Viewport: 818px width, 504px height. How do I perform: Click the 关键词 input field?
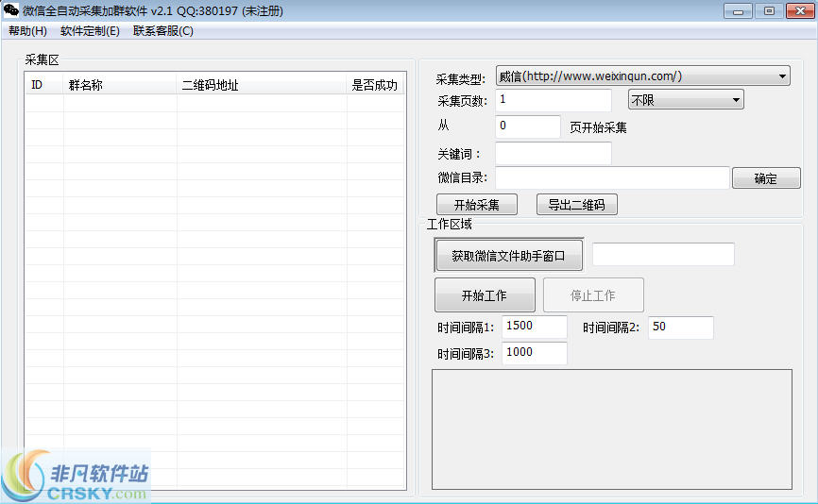click(x=553, y=153)
